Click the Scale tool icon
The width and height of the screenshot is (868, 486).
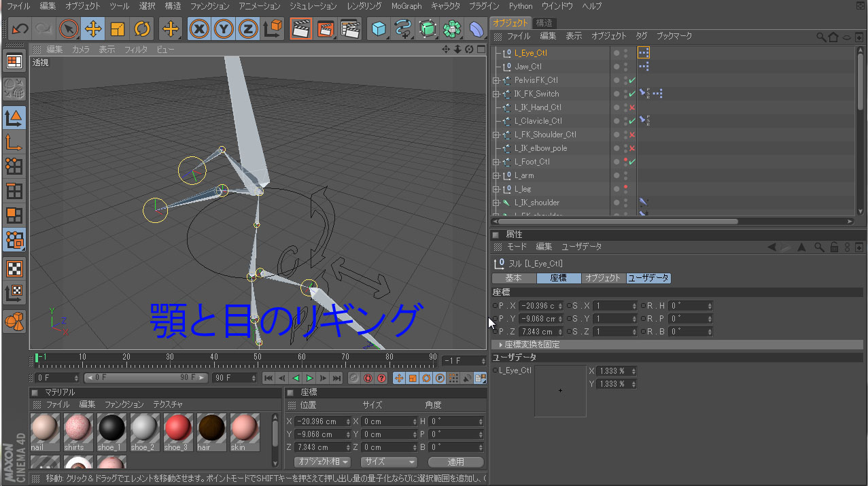pos(118,29)
